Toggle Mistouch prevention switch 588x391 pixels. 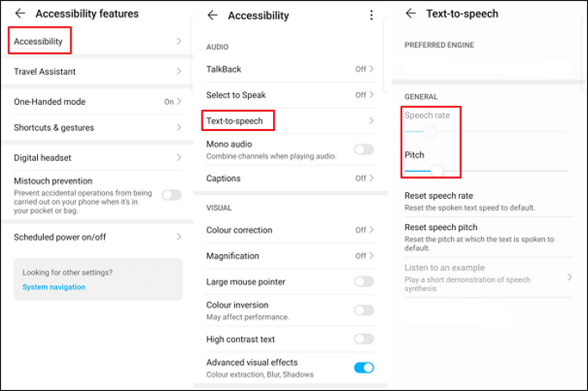click(x=171, y=195)
